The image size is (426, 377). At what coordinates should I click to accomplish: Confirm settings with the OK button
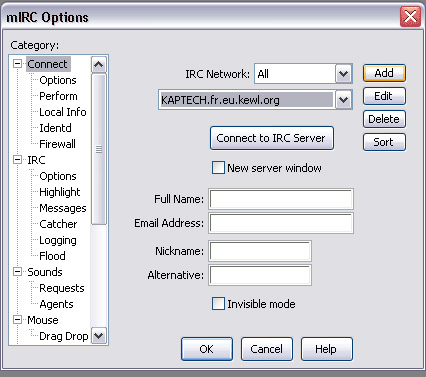click(x=207, y=349)
